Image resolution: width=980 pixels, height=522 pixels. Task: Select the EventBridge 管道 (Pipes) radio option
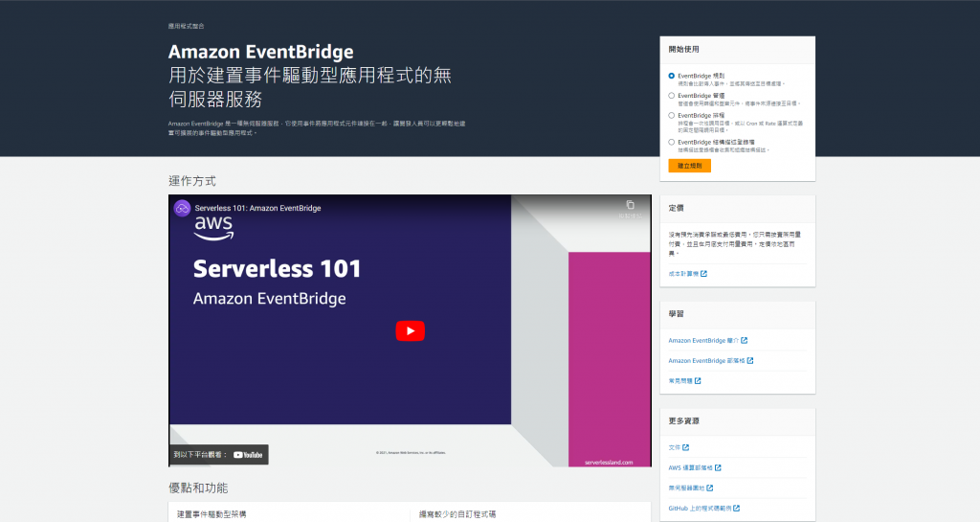pos(671,96)
